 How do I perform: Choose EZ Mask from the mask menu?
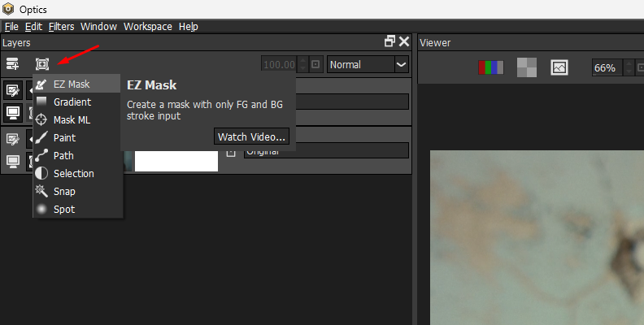[x=76, y=84]
